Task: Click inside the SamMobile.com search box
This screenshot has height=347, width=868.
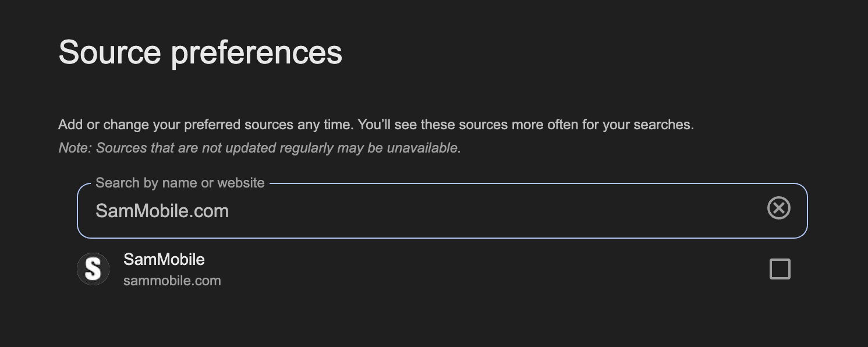Action: 408,211
